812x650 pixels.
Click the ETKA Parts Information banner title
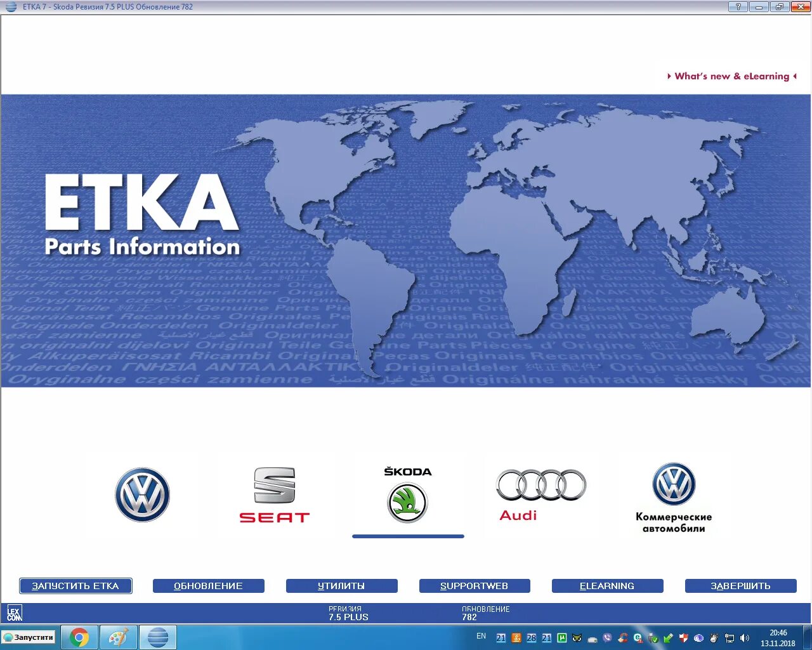(142, 216)
